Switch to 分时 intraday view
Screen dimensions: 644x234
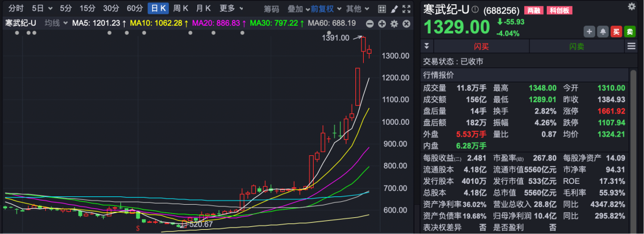pos(16,8)
